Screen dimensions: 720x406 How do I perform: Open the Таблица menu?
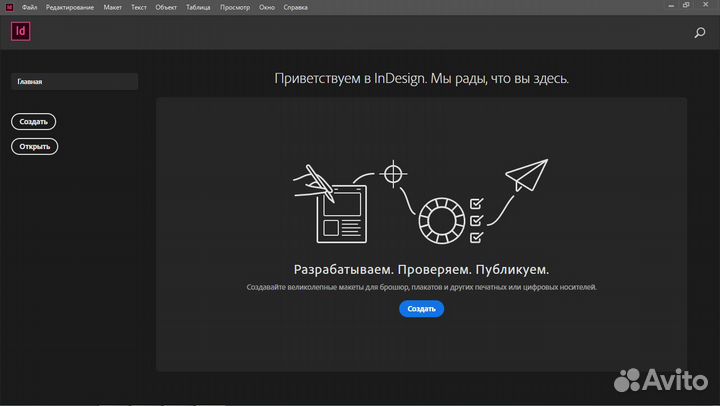(x=198, y=7)
